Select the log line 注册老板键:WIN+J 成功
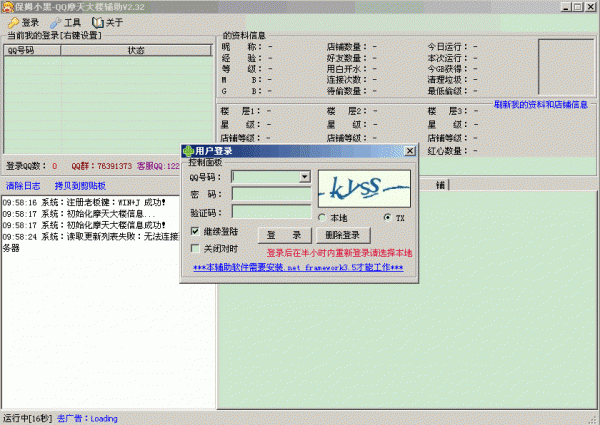 tap(84, 202)
